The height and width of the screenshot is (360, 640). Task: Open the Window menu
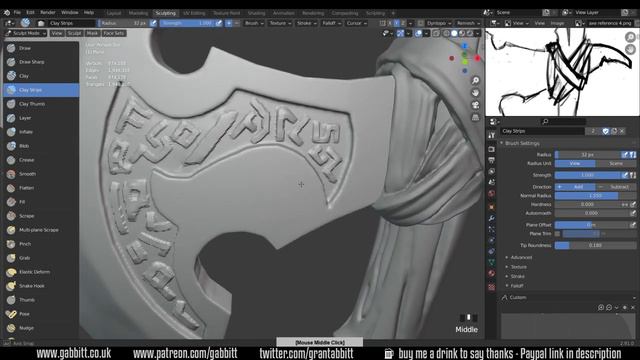click(x=70, y=13)
